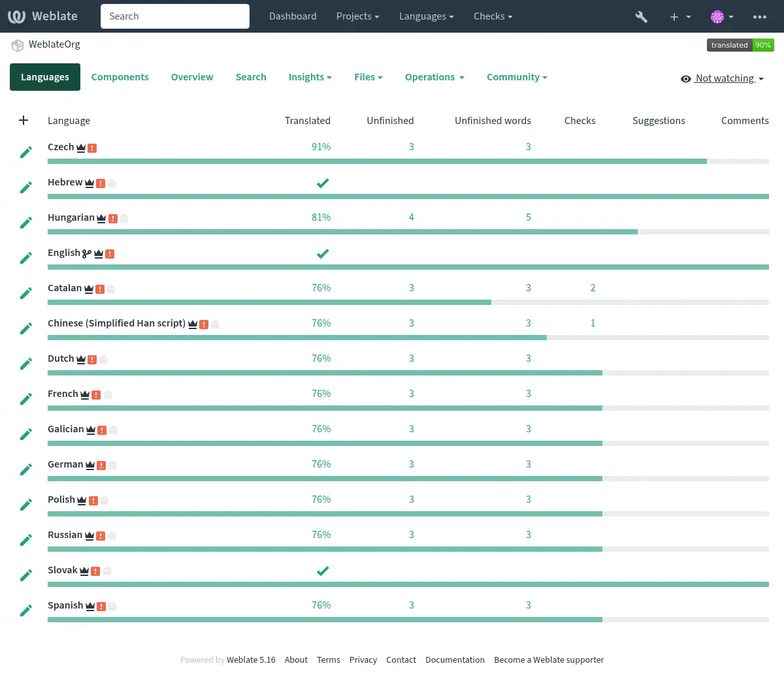Click the checkmark in the Slovak row
Viewport: 784px width, 698px height.
coord(323,571)
